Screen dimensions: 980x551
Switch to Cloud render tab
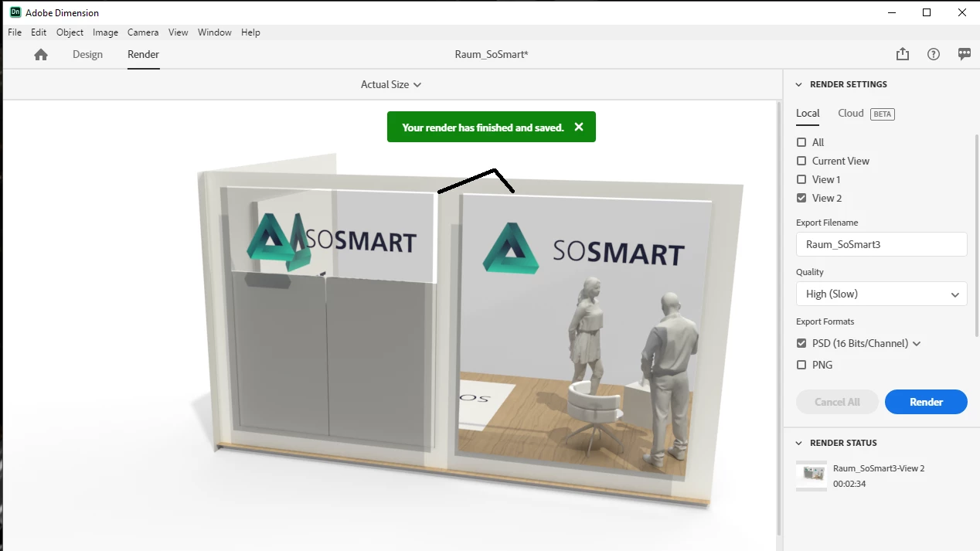851,113
